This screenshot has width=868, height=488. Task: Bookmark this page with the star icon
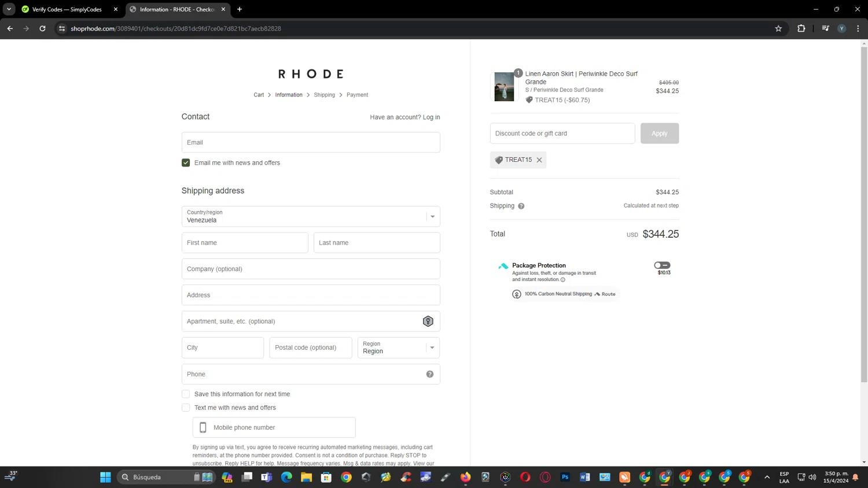coord(778,28)
